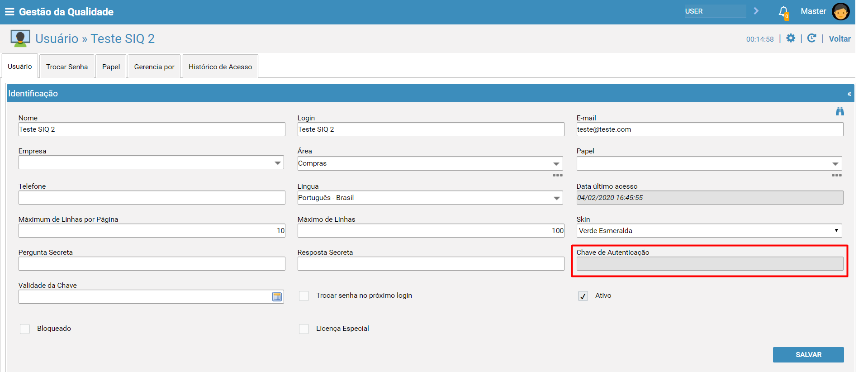
Task: Open the ellipsis under Papel dropdown
Action: [836, 175]
